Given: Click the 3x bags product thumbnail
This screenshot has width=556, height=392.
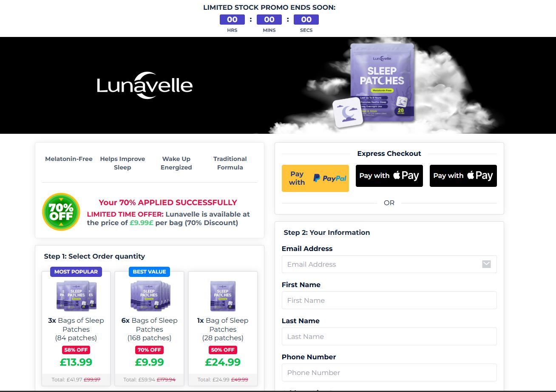Looking at the screenshot, I should 77,296.
